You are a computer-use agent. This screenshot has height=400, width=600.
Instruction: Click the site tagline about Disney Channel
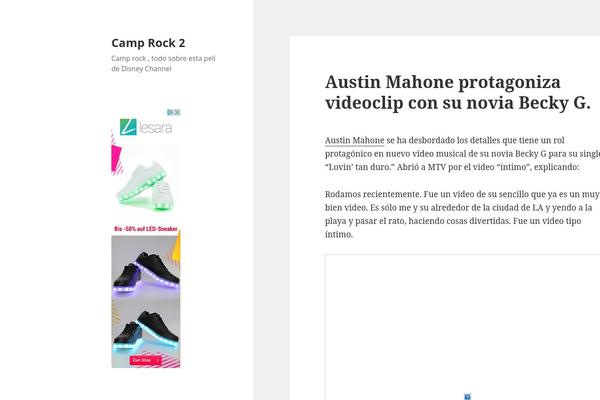(163, 64)
